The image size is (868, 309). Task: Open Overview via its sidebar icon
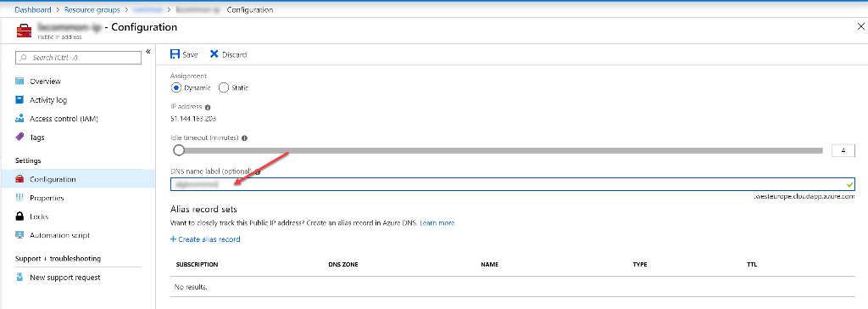tap(20, 81)
